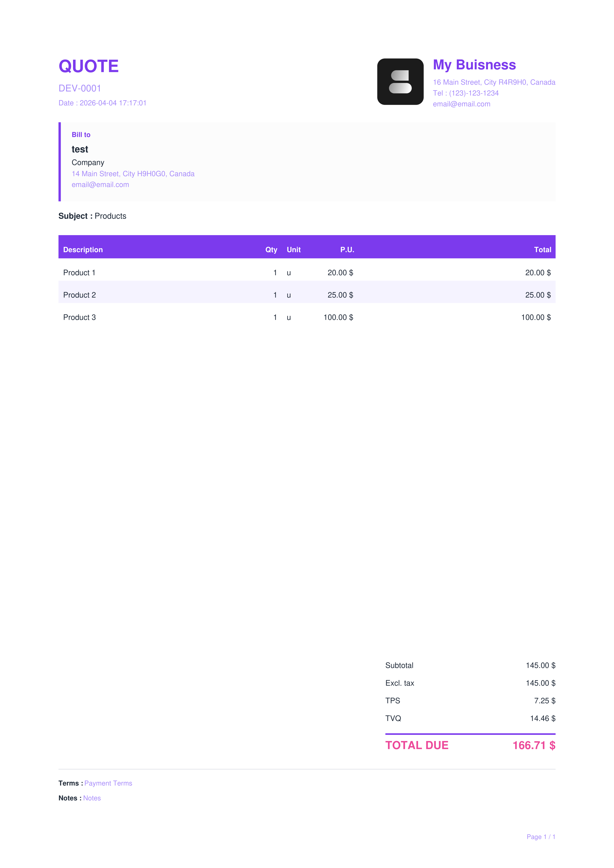Click the Page 1 / 1 indicator

click(541, 837)
